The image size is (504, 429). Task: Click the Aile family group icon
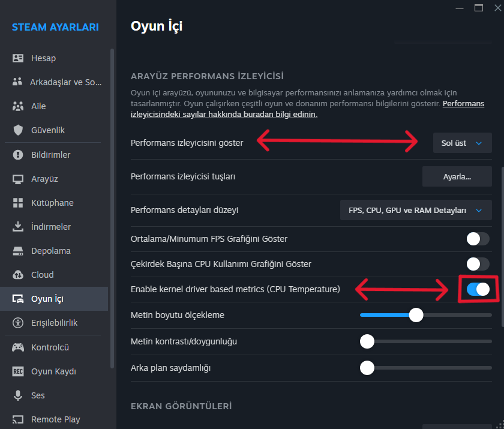point(18,106)
